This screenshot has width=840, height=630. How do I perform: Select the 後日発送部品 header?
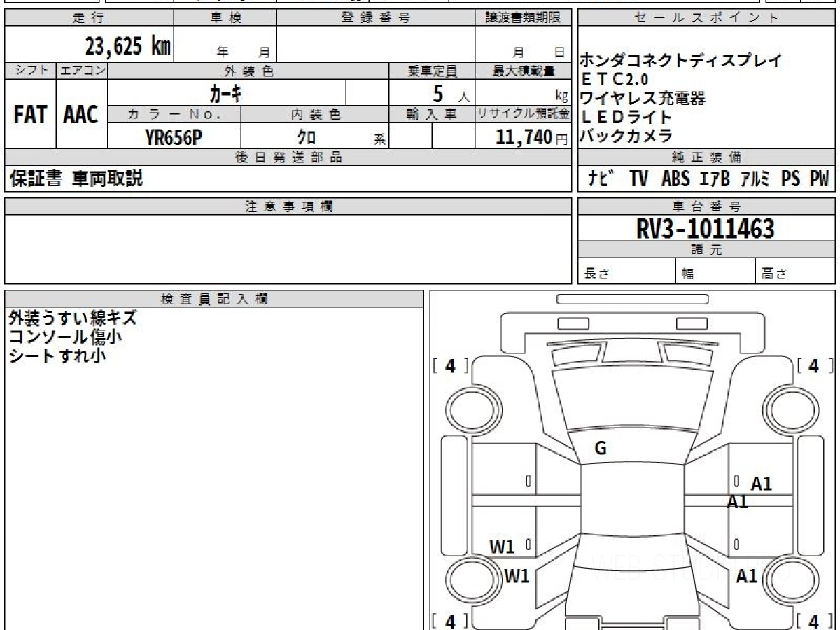[x=288, y=157]
